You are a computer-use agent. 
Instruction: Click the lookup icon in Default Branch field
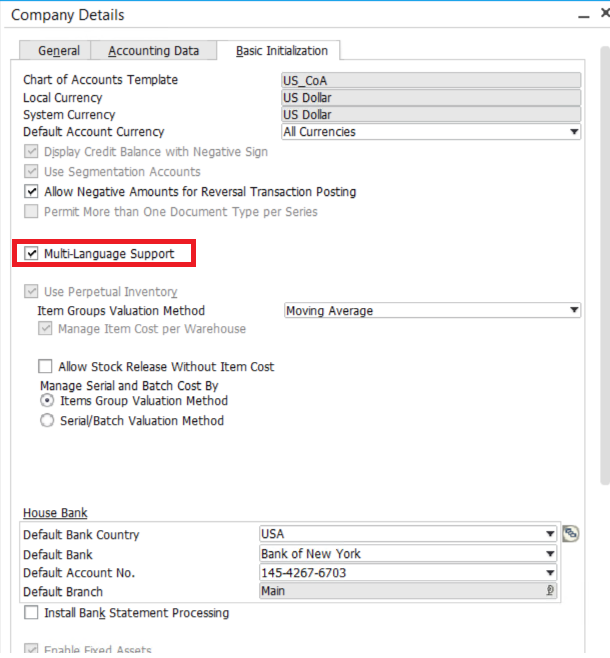click(x=549, y=592)
